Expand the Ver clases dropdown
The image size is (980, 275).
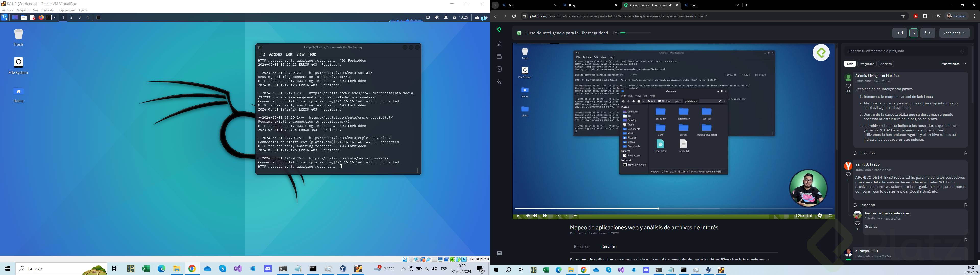[x=954, y=33]
